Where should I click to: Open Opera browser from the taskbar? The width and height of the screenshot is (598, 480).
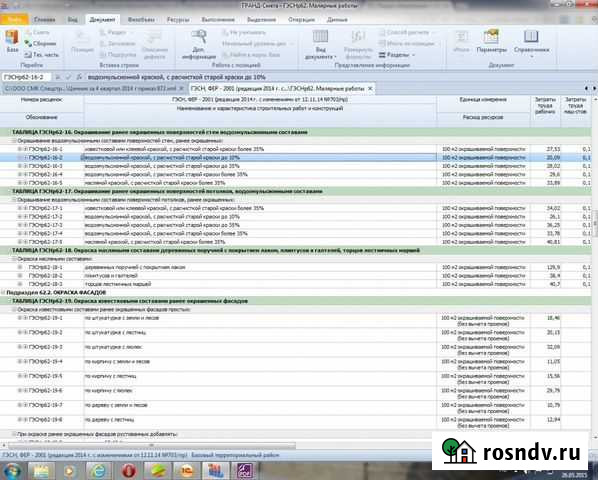(x=129, y=471)
